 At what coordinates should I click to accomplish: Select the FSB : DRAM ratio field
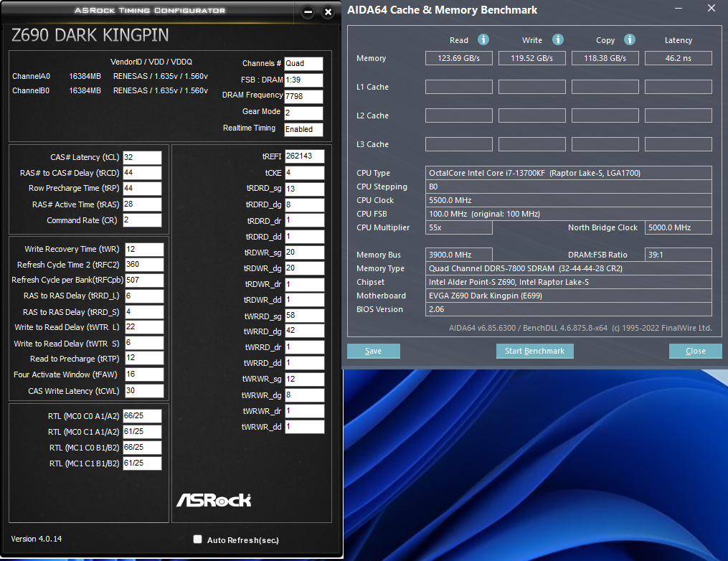(x=303, y=80)
